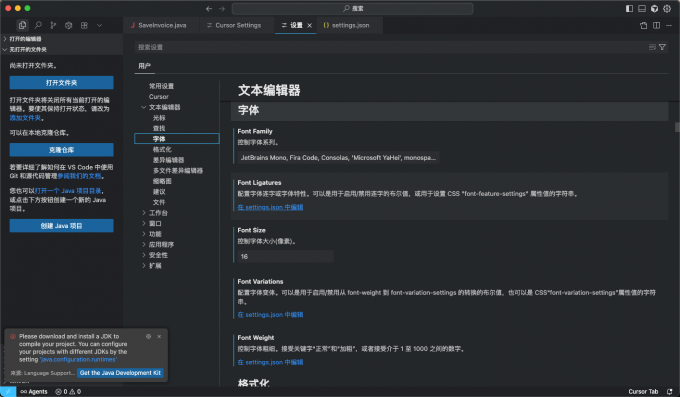Open settings JSON file icon in editor toolbar
Image resolution: width=680 pixels, height=397 pixels.
(644, 25)
